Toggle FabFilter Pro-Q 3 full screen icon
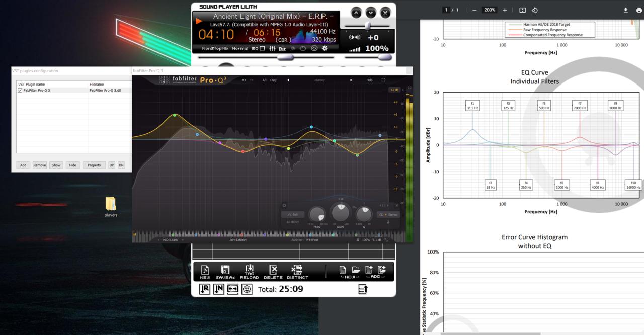The width and height of the screenshot is (644, 335). [383, 80]
